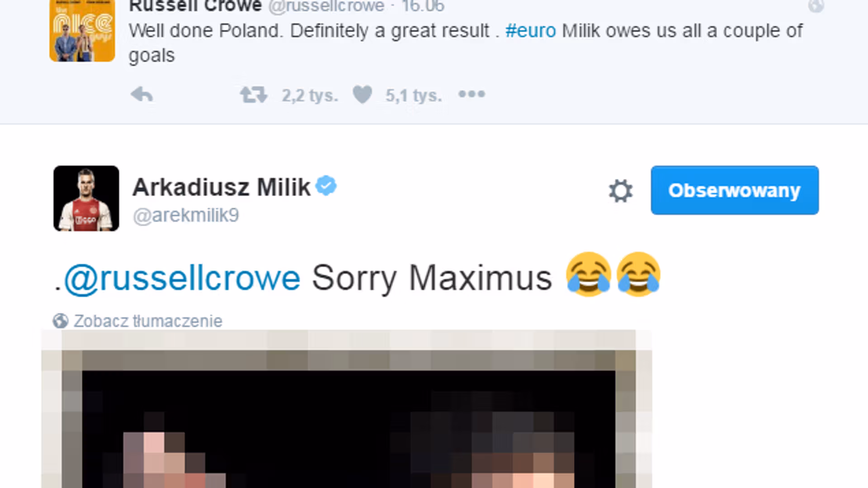The height and width of the screenshot is (488, 868).
Task: Open the 16.06 tweet date link
Action: (423, 6)
